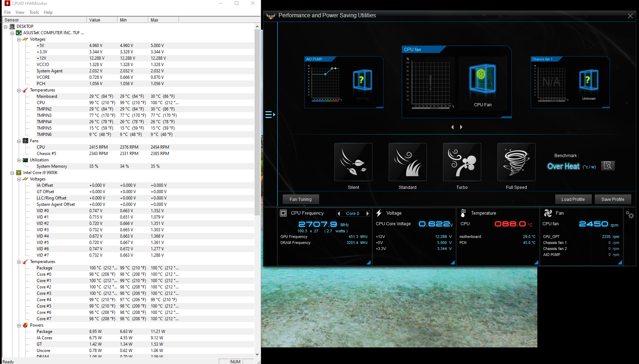Image resolution: width=639 pixels, height=364 pixels.
Task: Click the ASUSTeK motherboard icon in tree
Action: [x=19, y=33]
